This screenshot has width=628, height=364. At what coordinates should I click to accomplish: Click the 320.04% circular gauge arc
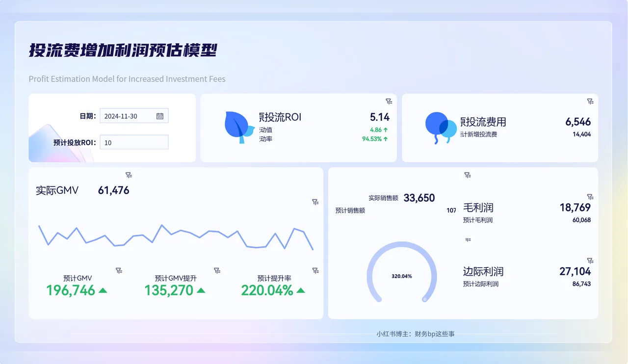[402, 271]
